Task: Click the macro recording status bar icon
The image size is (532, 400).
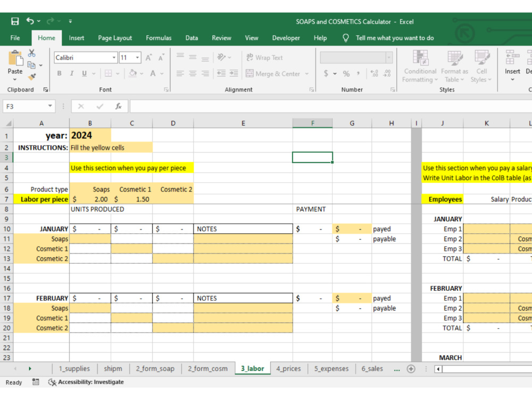Action: [35, 382]
